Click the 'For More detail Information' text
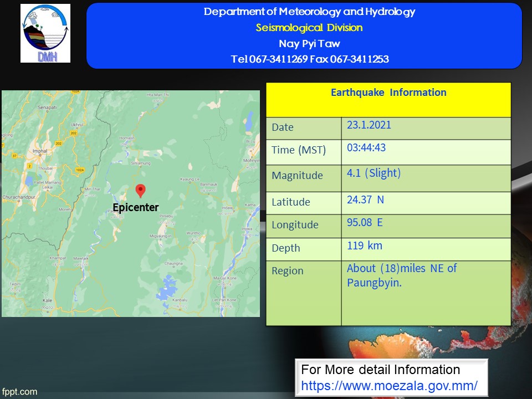This screenshot has width=532, height=399. [380, 370]
